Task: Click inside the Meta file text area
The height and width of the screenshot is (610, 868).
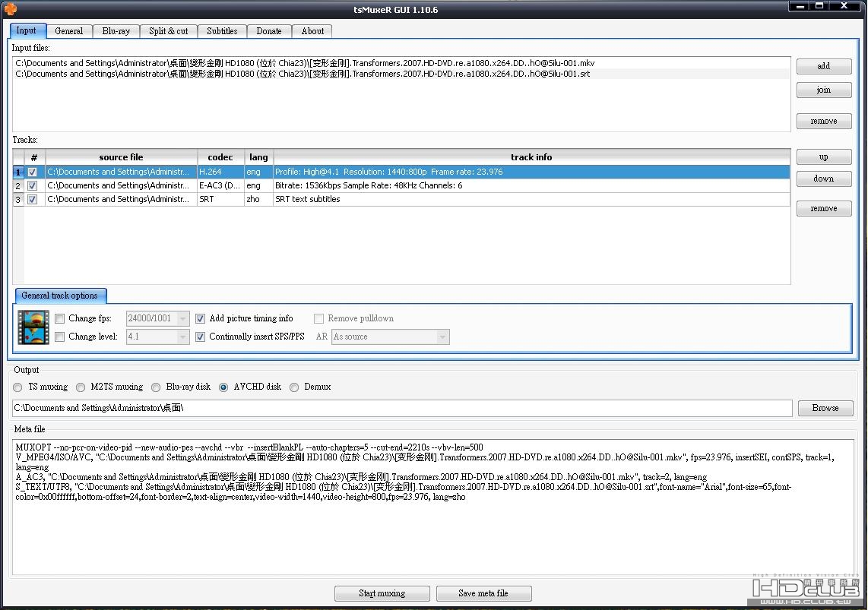Action: [433, 507]
